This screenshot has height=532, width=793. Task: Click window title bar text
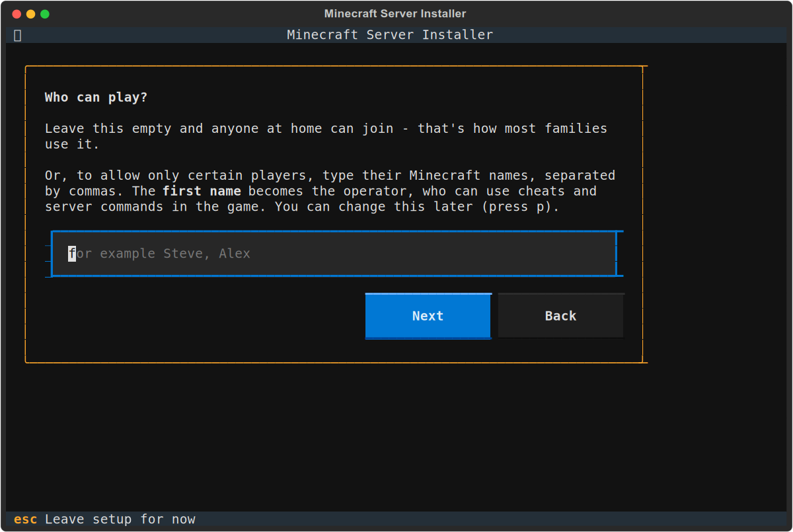(395, 14)
